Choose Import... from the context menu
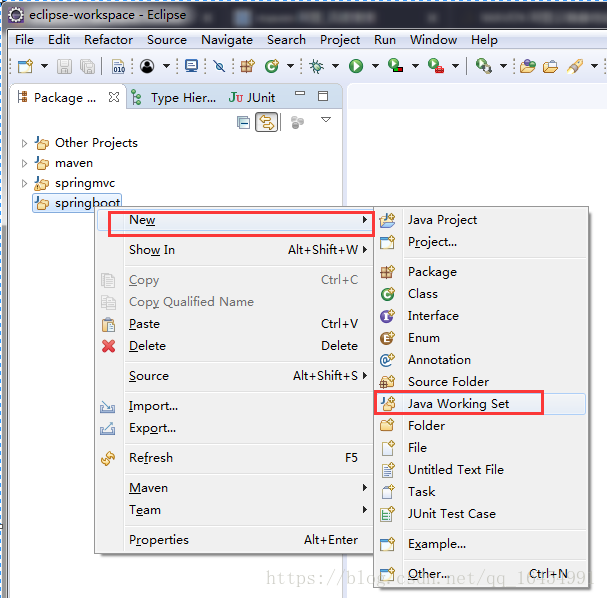 tap(234, 406)
